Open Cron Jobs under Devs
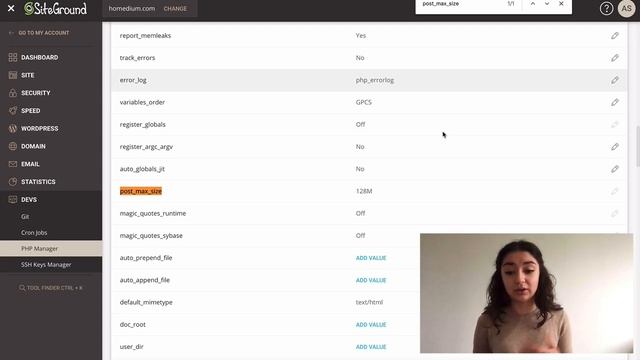Screen dimensions: 640x360 tap(34, 233)
